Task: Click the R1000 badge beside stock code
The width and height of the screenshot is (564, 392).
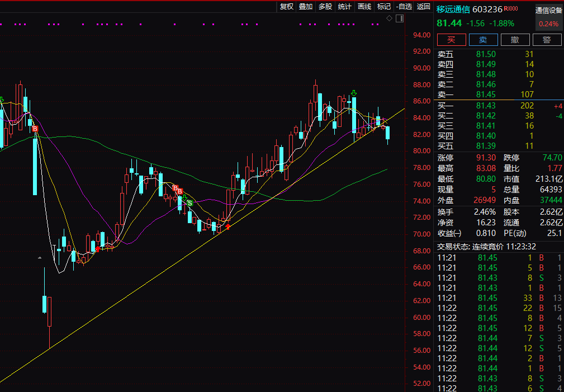Action: coord(511,8)
